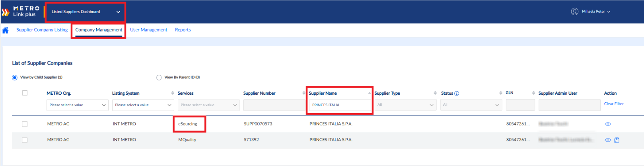
Task: Open Listing System filter dropdown
Action: (x=143, y=105)
